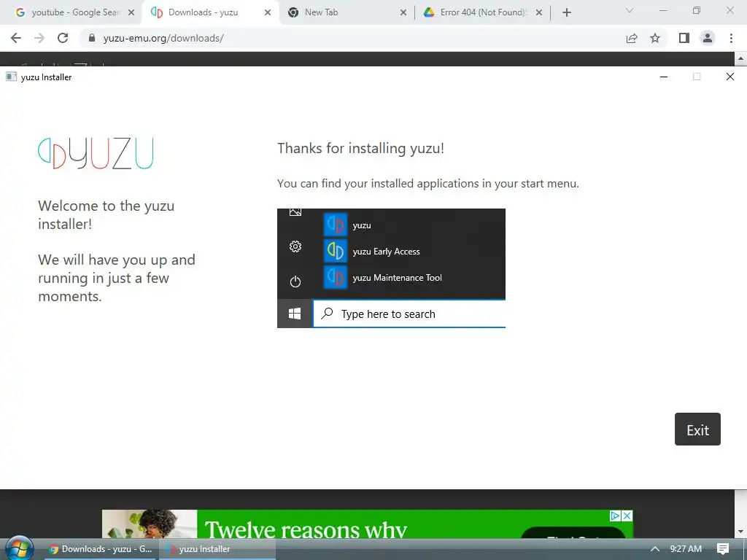Share this page via share icon

point(632,38)
